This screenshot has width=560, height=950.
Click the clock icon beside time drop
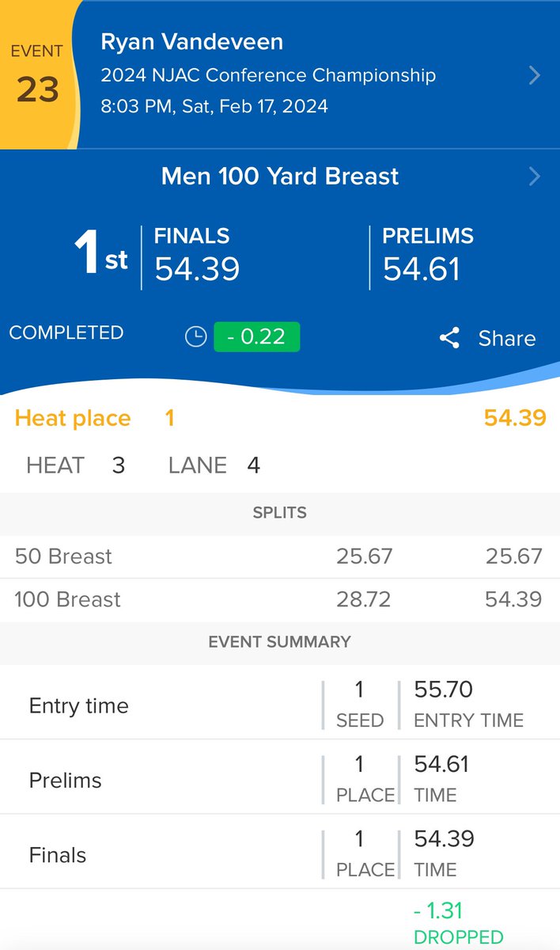tap(195, 337)
